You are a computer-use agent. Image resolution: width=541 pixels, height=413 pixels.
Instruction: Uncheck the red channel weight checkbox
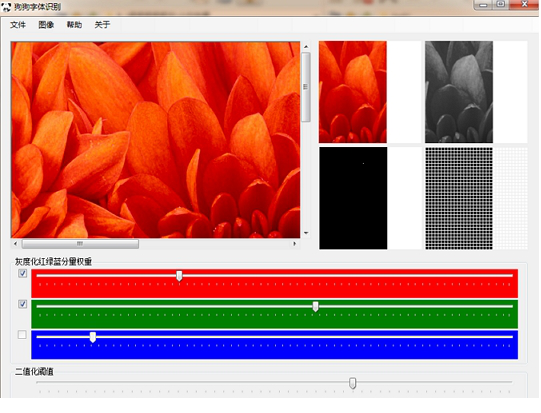point(22,273)
